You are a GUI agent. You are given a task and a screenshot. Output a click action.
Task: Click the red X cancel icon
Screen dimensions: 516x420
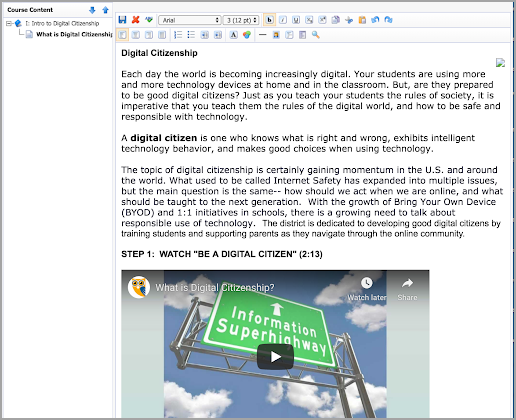coord(135,20)
